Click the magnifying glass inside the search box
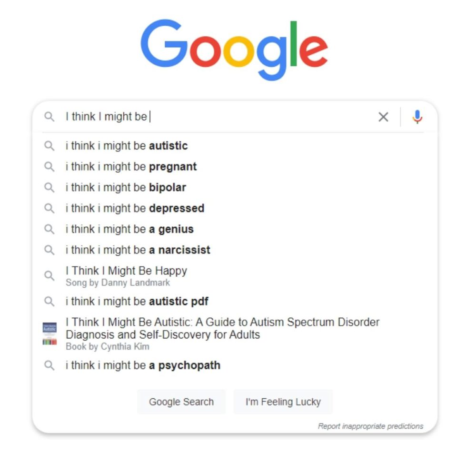The width and height of the screenshot is (476, 454). coord(49,116)
